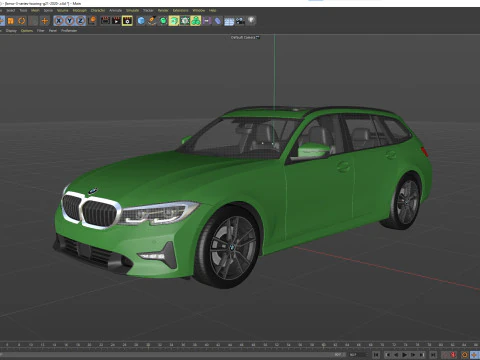Click Render View clapperboard icon
This screenshot has height=360, width=480.
pos(105,21)
